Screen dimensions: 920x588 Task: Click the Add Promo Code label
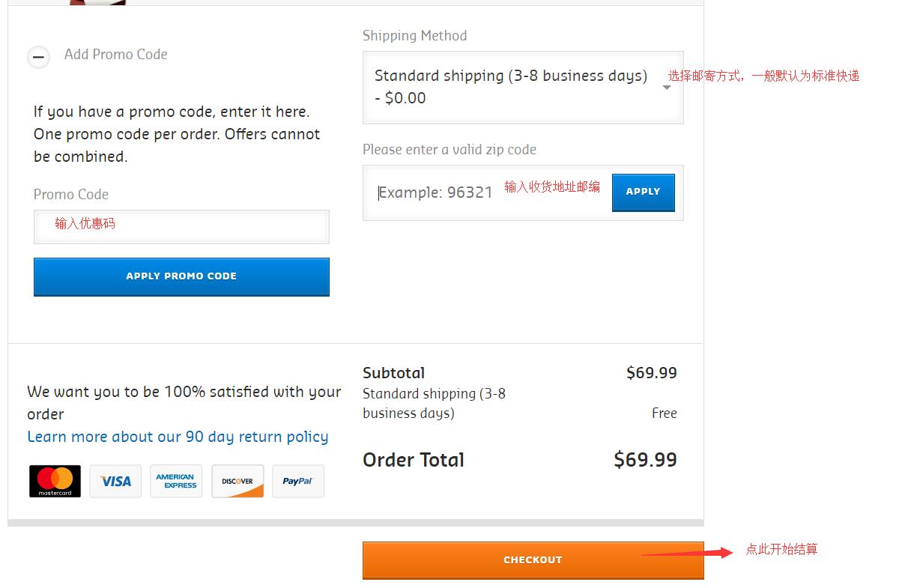click(115, 54)
